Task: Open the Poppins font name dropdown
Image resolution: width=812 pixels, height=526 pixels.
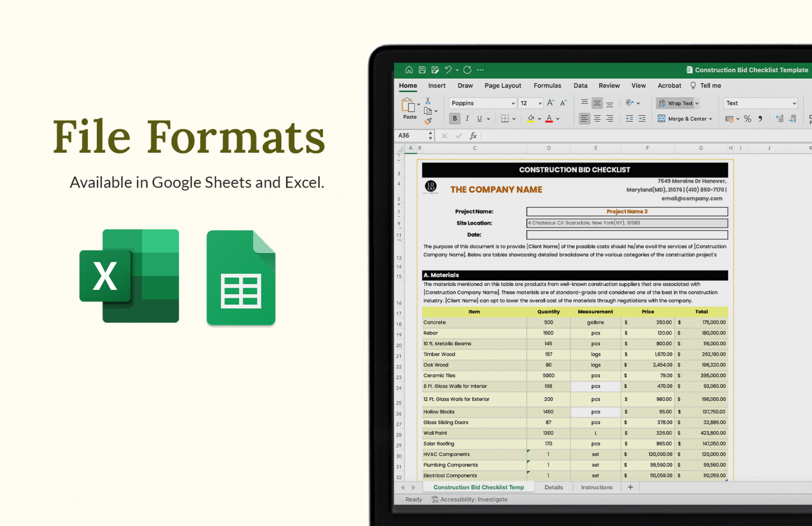Action: click(482, 103)
